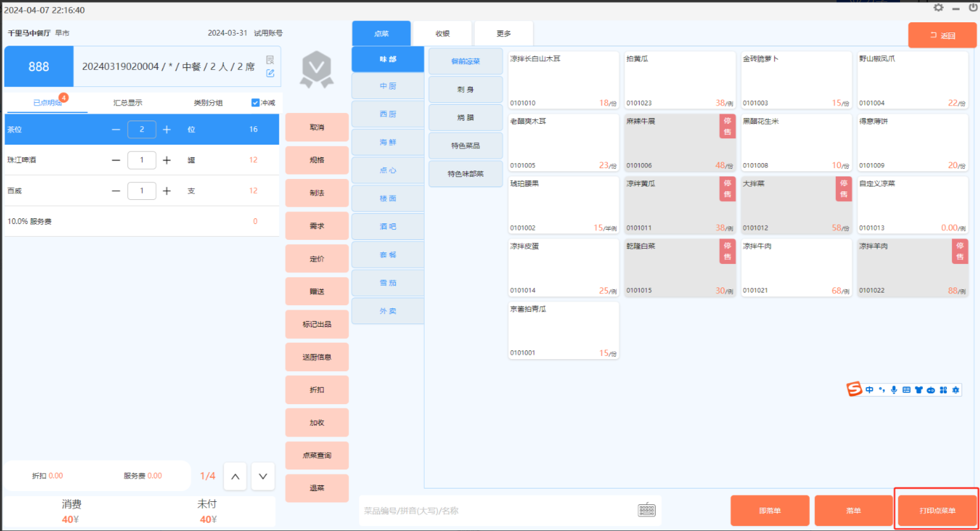Screen dimensions: 980x531
Task: Open Sogou skin shirt icon
Action: click(918, 390)
